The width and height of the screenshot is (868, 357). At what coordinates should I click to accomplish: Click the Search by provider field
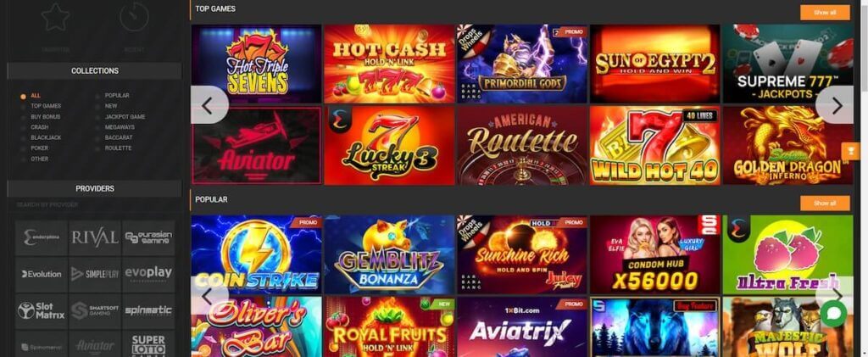pos(94,205)
